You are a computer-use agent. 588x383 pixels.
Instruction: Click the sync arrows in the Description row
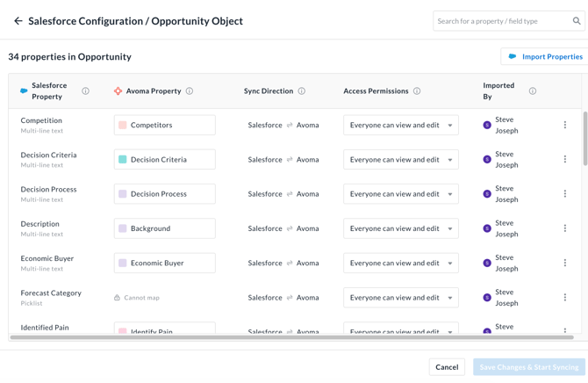(290, 228)
